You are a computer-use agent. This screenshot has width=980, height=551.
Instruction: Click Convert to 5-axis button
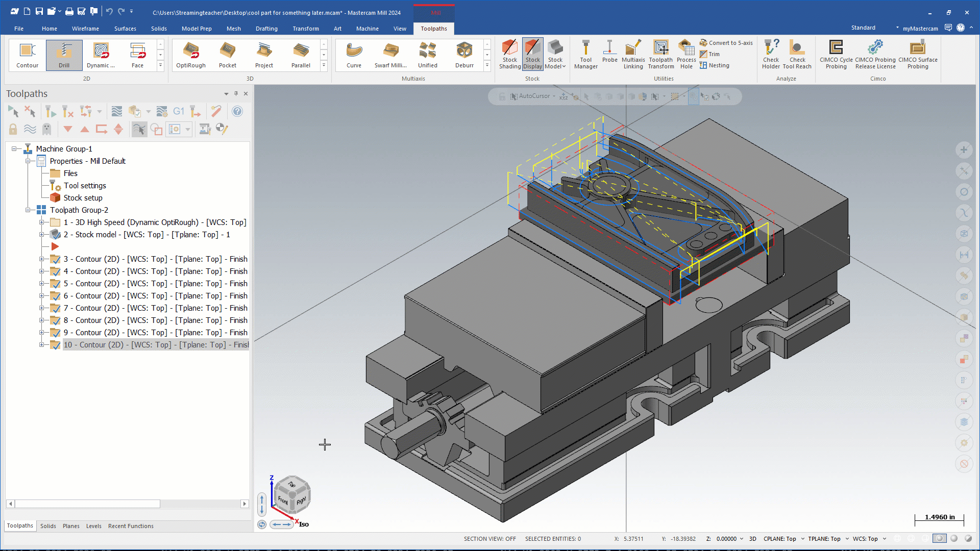click(x=726, y=43)
